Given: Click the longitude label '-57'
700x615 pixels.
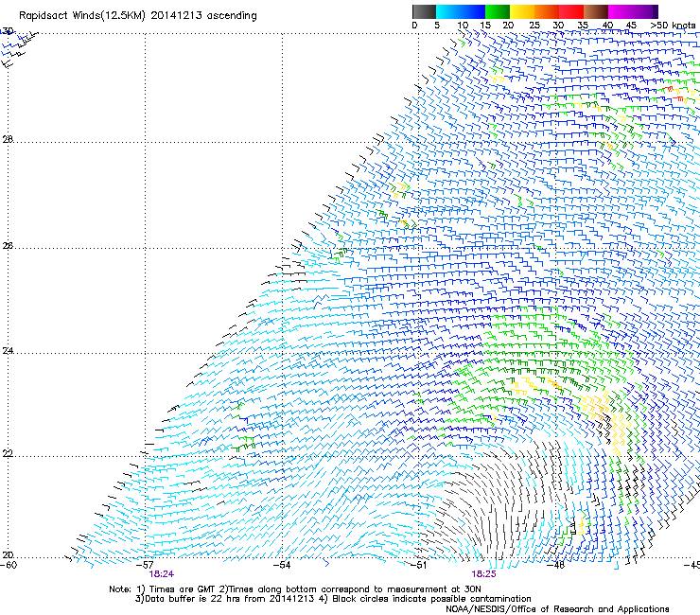Looking at the screenshot, I should [146, 565].
